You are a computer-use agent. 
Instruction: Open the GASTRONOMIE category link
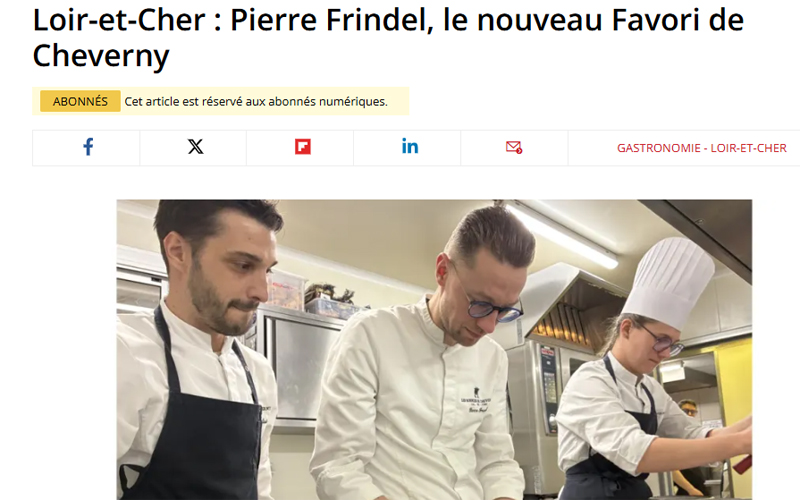tap(658, 148)
